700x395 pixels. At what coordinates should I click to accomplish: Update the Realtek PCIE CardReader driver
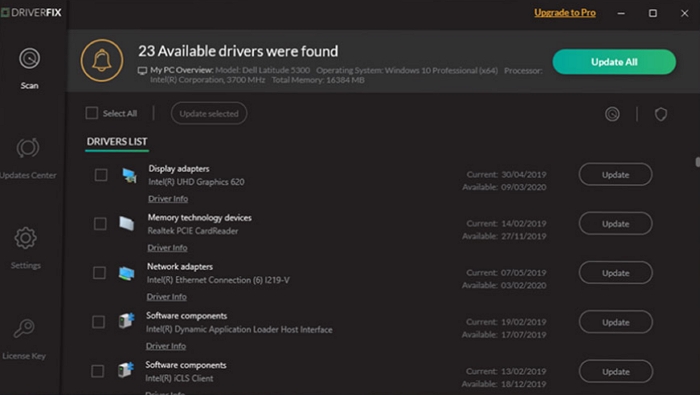click(x=616, y=224)
